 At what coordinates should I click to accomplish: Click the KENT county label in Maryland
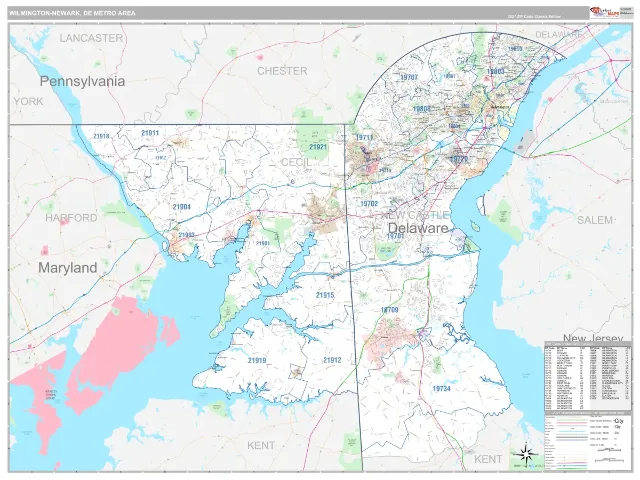point(261,445)
